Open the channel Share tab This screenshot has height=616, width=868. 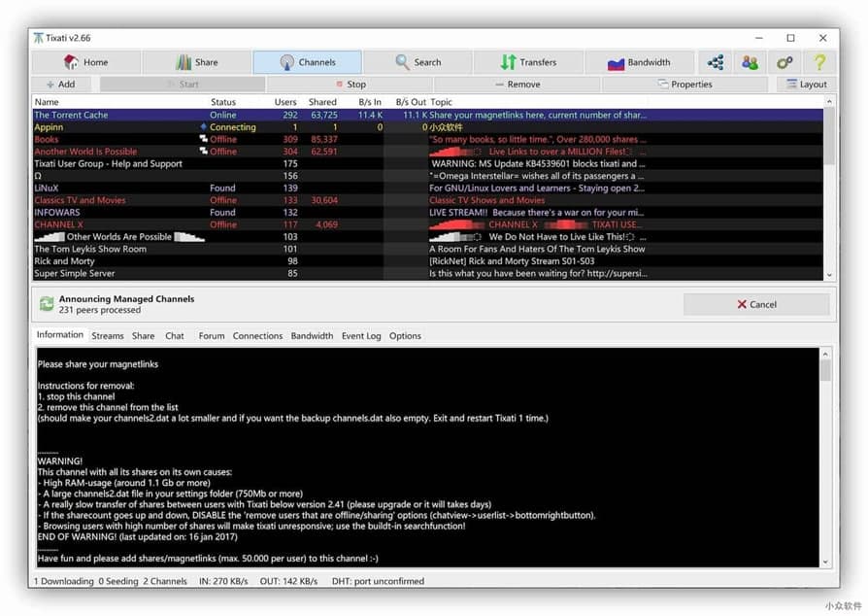point(144,336)
